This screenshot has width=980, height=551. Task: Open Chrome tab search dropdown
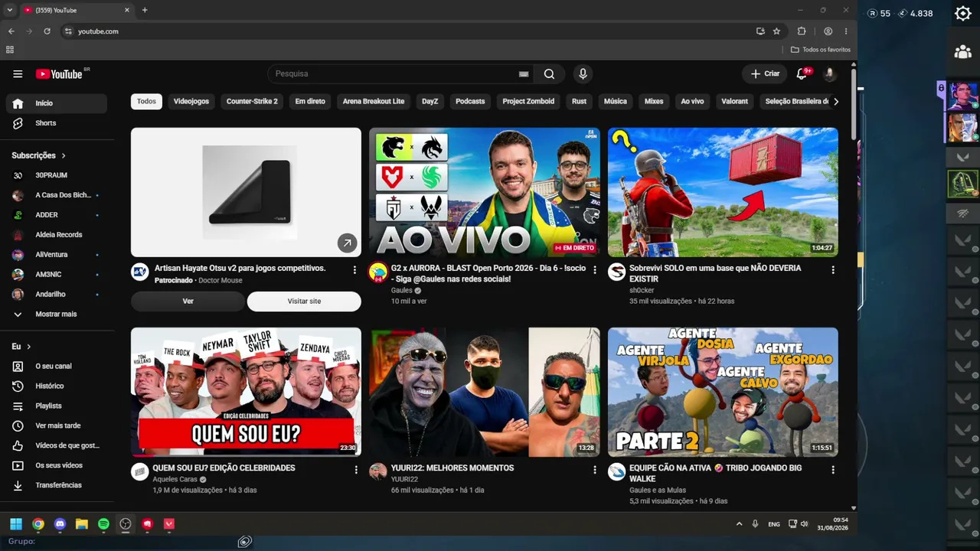pyautogui.click(x=10, y=10)
